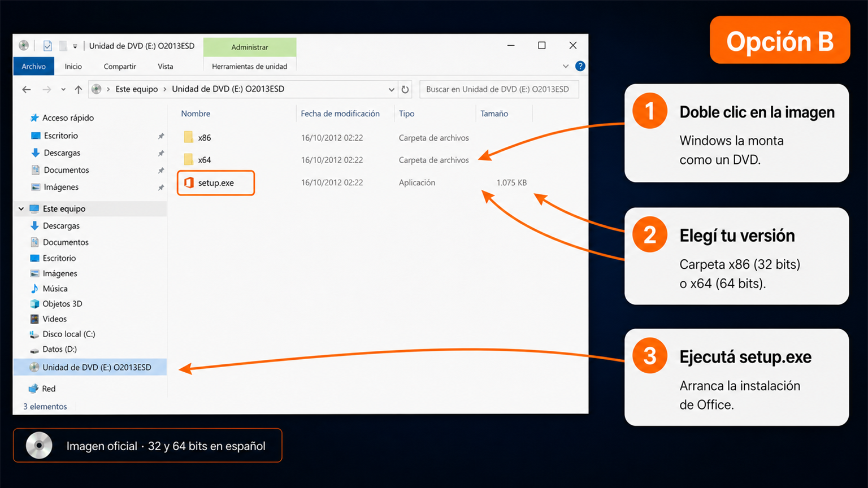
Task: Click the pin icon beside quick-access Imágenes
Action: point(161,188)
